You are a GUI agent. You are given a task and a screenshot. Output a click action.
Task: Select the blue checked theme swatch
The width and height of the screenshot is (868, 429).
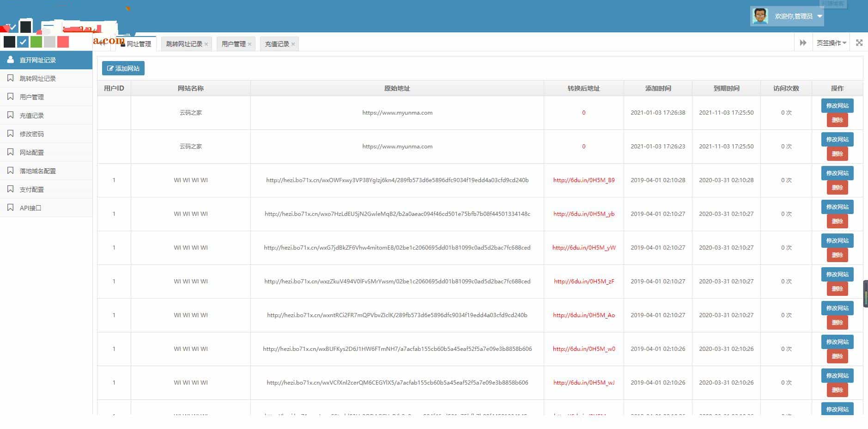pos(23,42)
